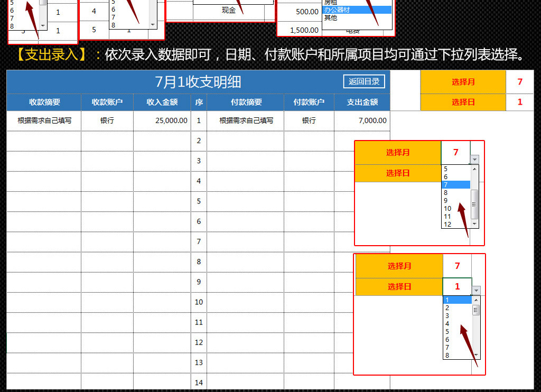Screen dimensions: 541x392
Task: Click the 银行 cell under 付款账户
Action: tap(309, 120)
